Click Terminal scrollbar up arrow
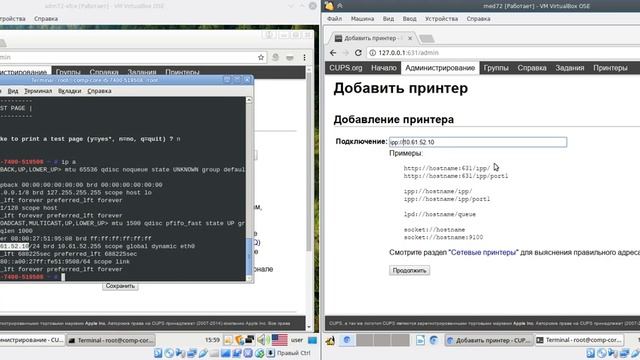The image size is (640, 360). tap(249, 100)
